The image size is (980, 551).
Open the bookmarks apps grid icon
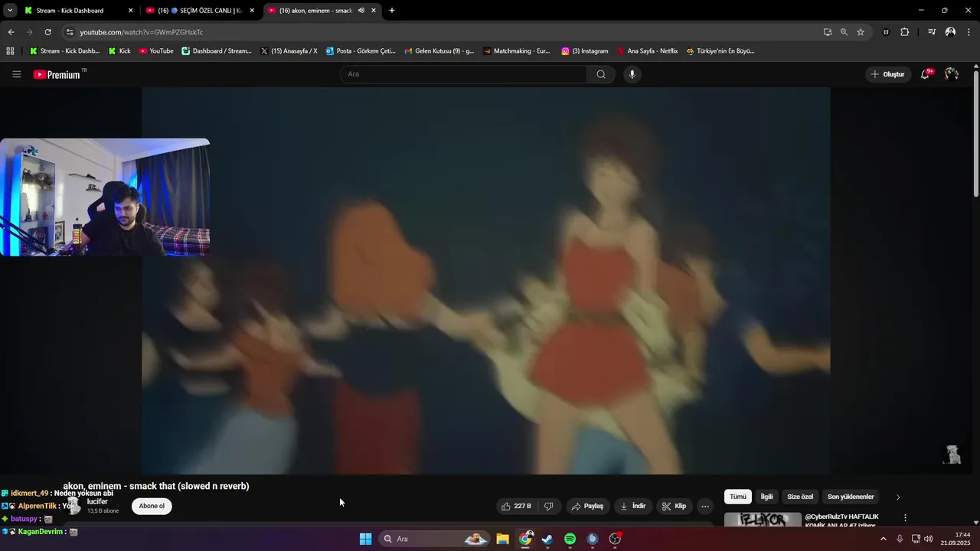pyautogui.click(x=10, y=51)
